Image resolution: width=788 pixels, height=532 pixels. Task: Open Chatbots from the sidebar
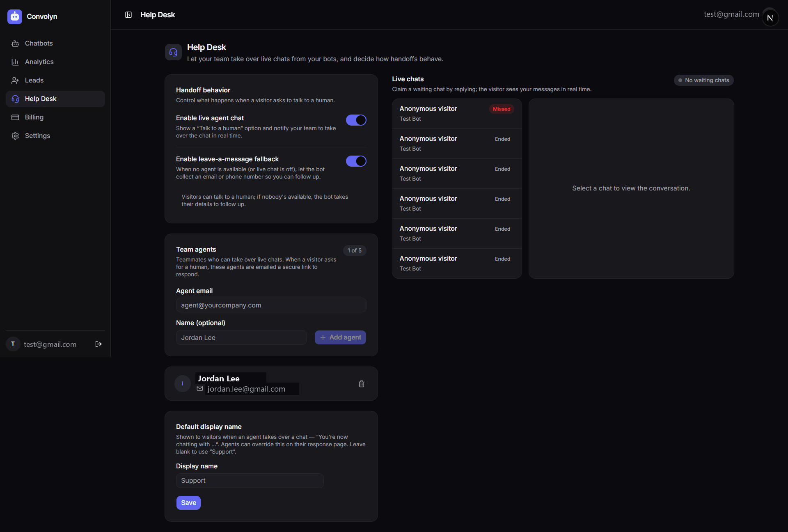coord(55,44)
